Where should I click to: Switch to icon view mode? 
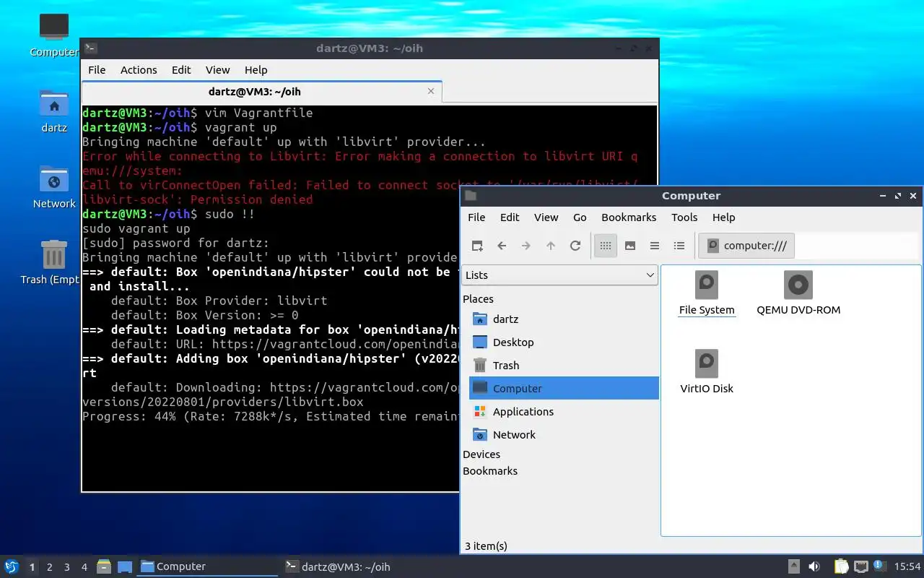[x=606, y=246]
